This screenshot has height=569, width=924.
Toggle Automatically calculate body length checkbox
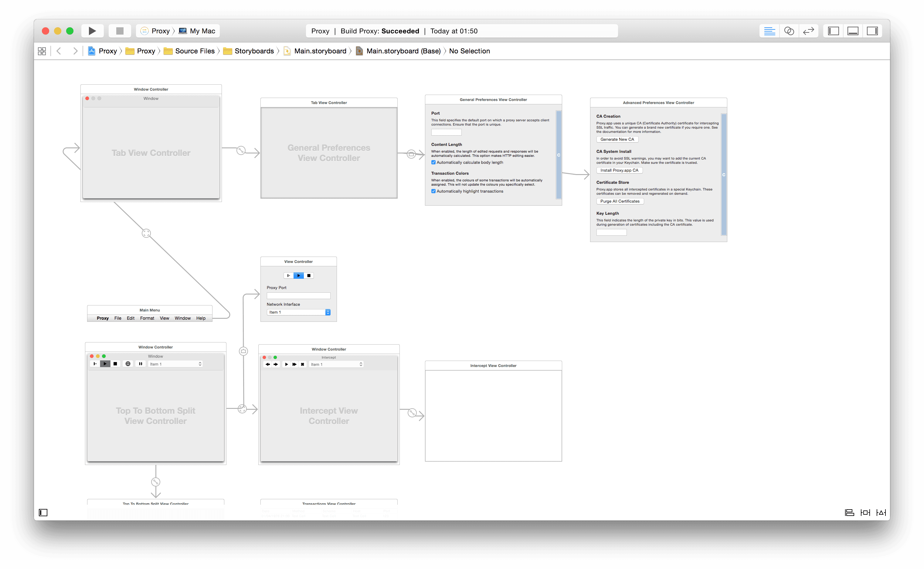click(433, 163)
